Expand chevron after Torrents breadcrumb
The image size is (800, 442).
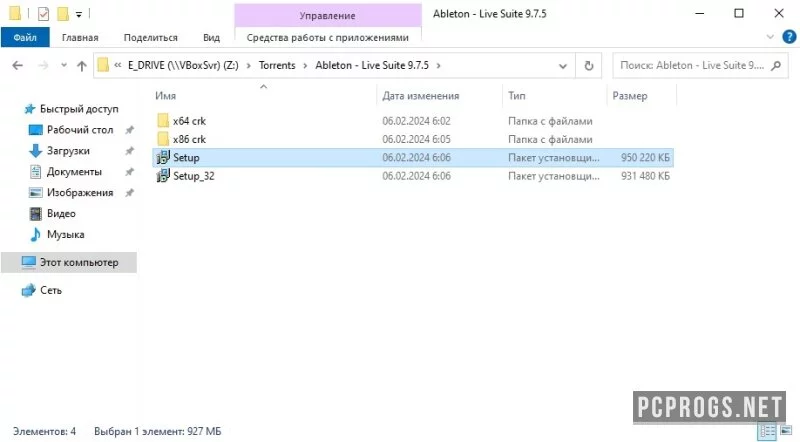tap(305, 65)
